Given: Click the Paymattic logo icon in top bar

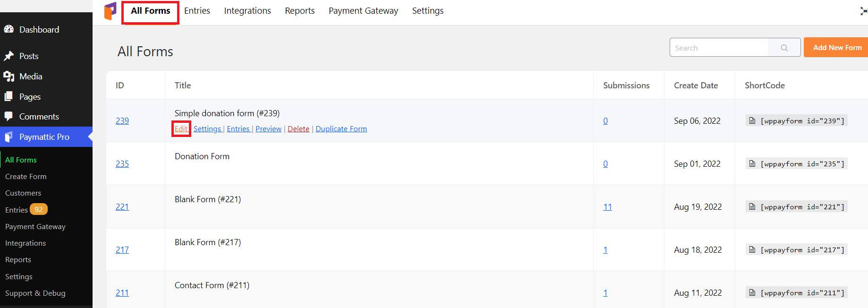Looking at the screenshot, I should click(110, 11).
